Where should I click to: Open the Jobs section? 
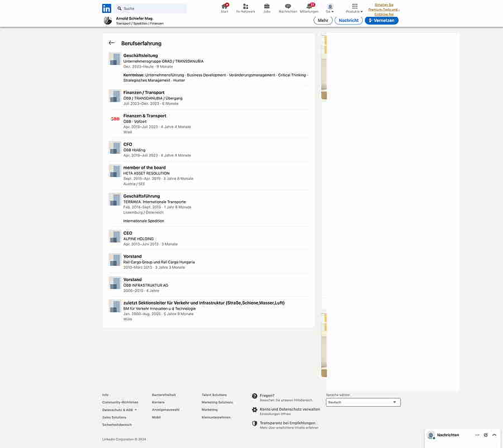coord(267,8)
